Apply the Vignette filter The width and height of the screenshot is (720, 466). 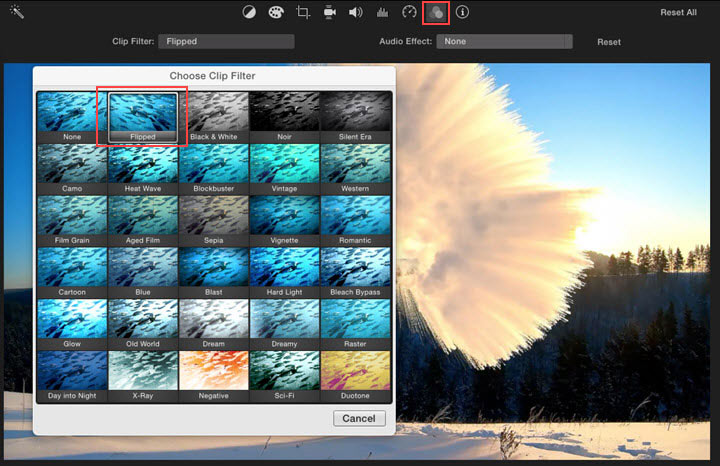click(284, 221)
